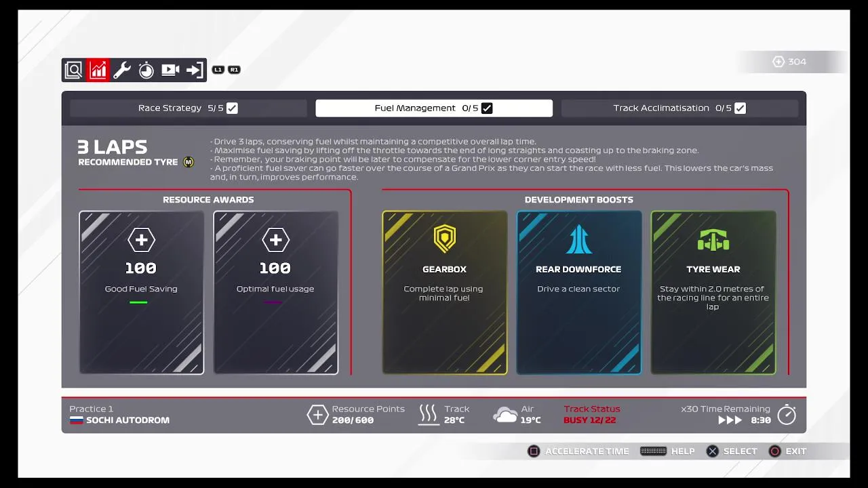Click the 'DEVELOPMENT BOOSTS' heading
The image size is (868, 488).
point(578,200)
